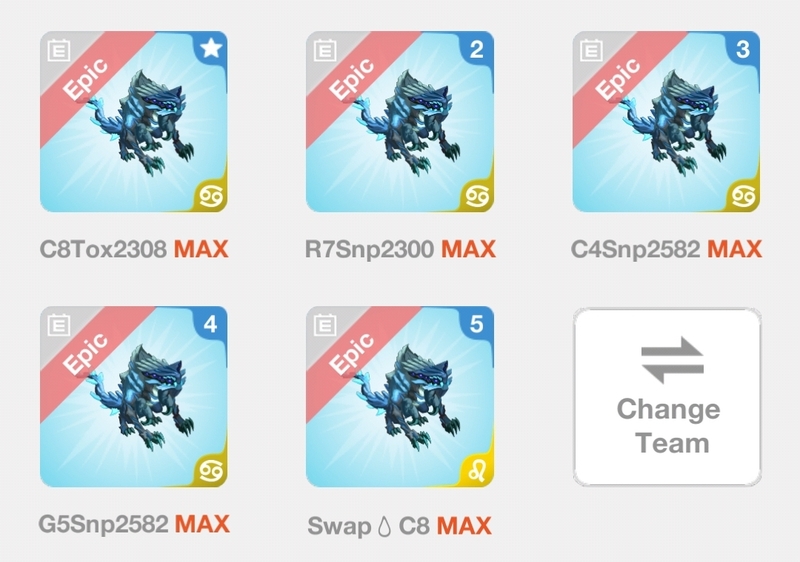Open notes icon on Swap C8 card

click(325, 325)
